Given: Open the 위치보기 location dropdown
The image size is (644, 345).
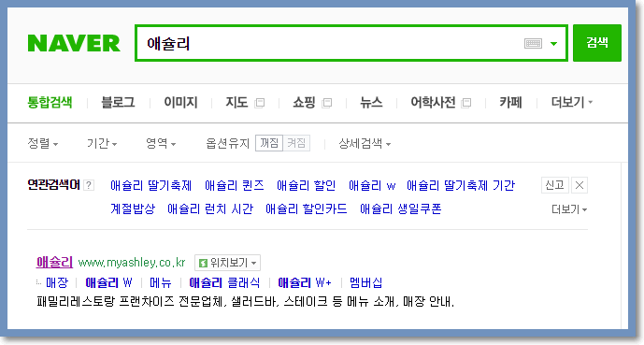Looking at the screenshot, I should (227, 263).
